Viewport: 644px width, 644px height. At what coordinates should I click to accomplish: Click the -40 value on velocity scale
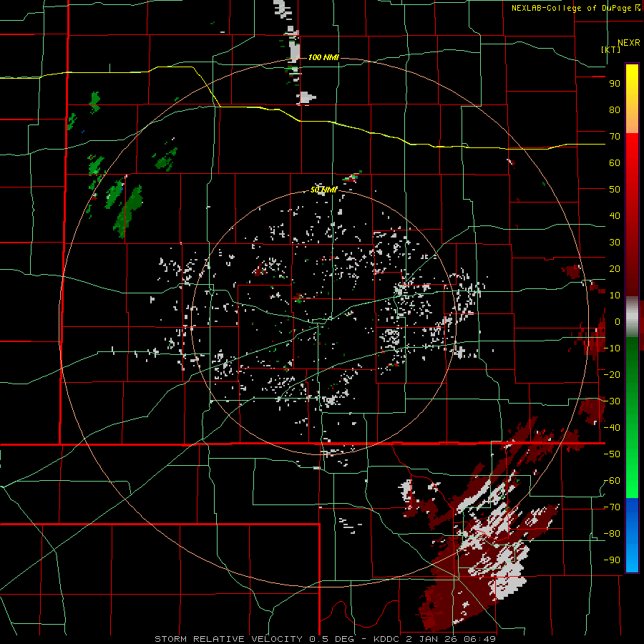[612, 428]
